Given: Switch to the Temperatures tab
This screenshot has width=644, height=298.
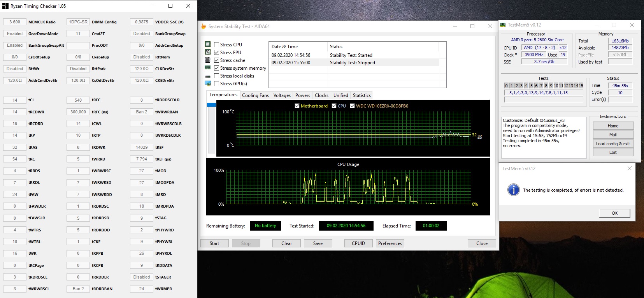Looking at the screenshot, I should pos(223,95).
